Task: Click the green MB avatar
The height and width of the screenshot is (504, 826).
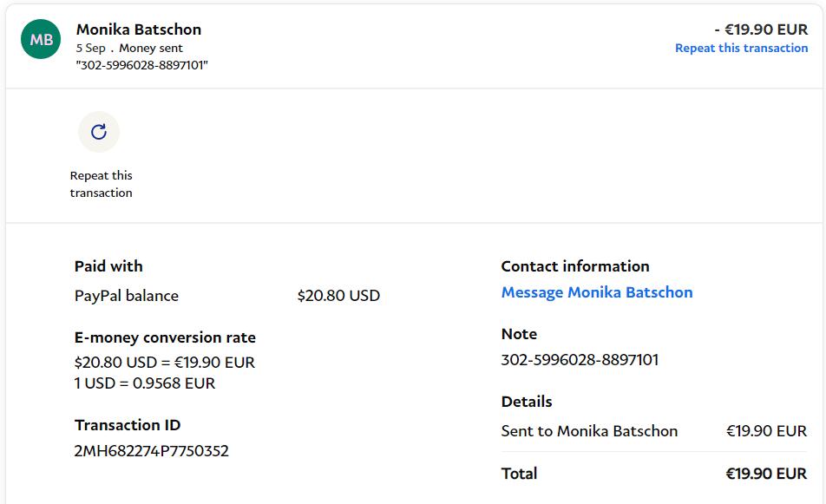Action: pos(41,39)
